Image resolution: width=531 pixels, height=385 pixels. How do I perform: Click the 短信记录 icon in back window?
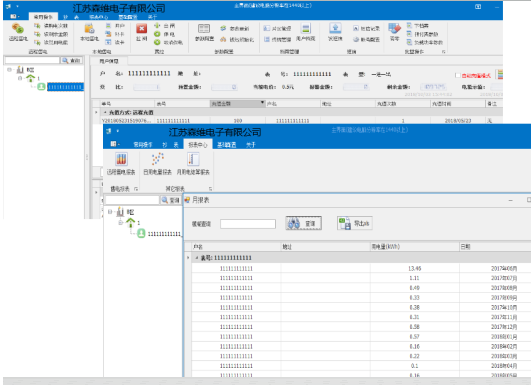click(x=356, y=28)
